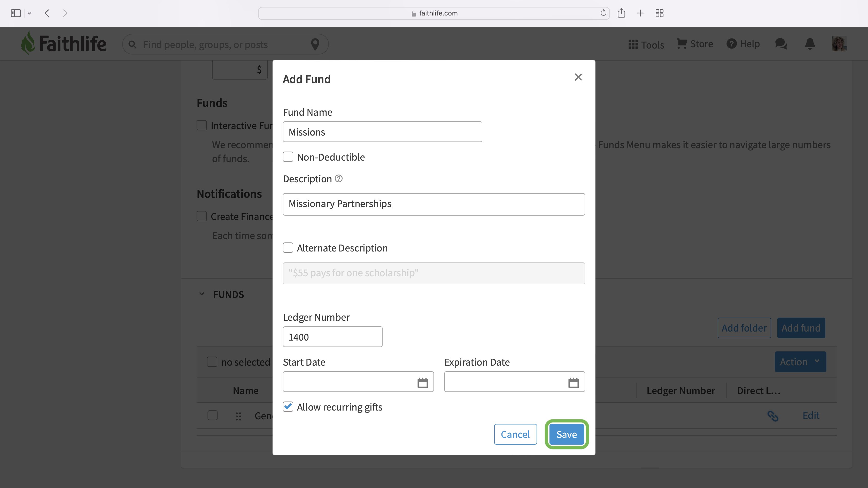Edit the Missionary Partnerships description field
Image resolution: width=868 pixels, height=488 pixels.
point(434,204)
